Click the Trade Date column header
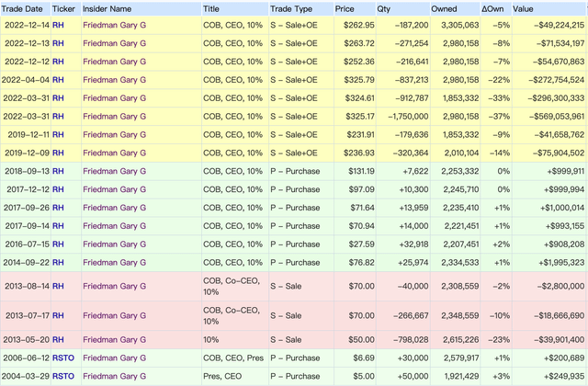This screenshot has height=386, width=588. coord(24,8)
